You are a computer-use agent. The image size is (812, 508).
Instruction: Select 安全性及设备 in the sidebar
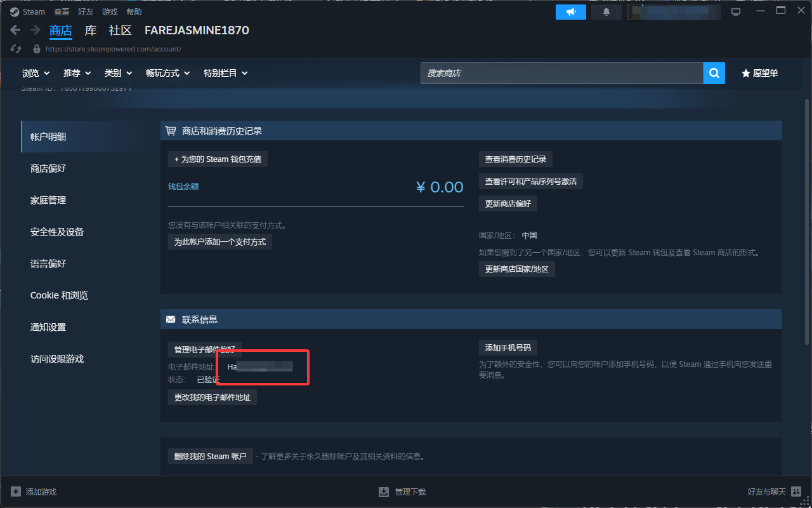(x=57, y=232)
